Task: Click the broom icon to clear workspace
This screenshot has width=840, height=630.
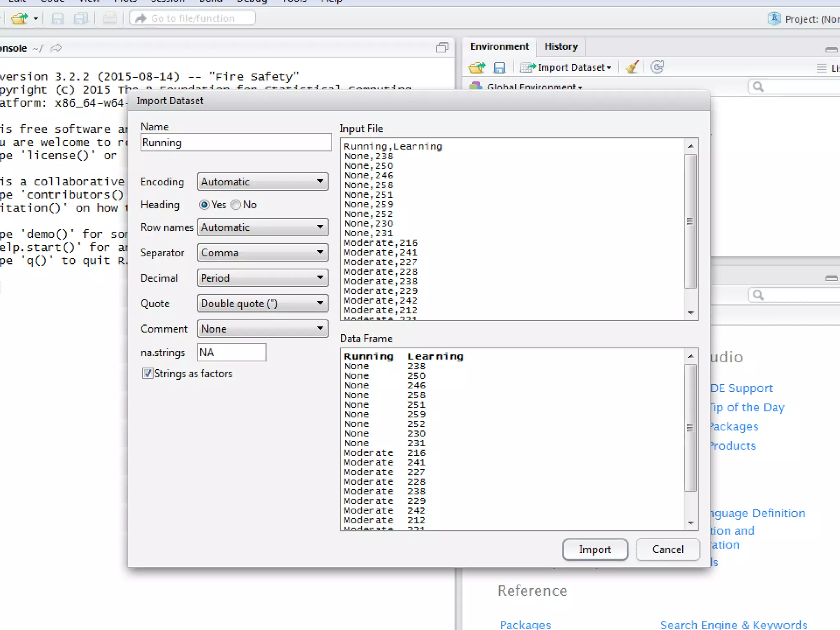Action: tap(632, 67)
